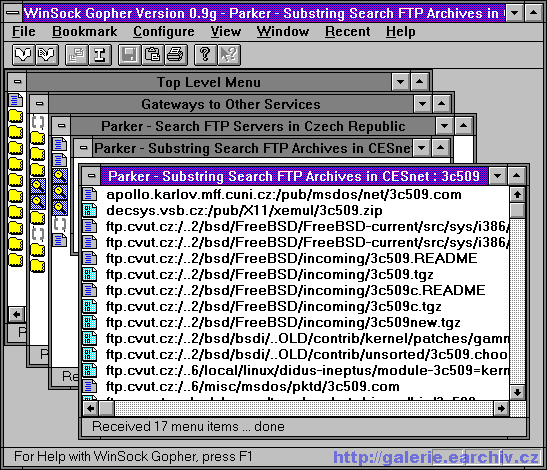The width and height of the screenshot is (547, 470).
Task: Click the results list vertical scroll thumb
Action: [x=517, y=210]
